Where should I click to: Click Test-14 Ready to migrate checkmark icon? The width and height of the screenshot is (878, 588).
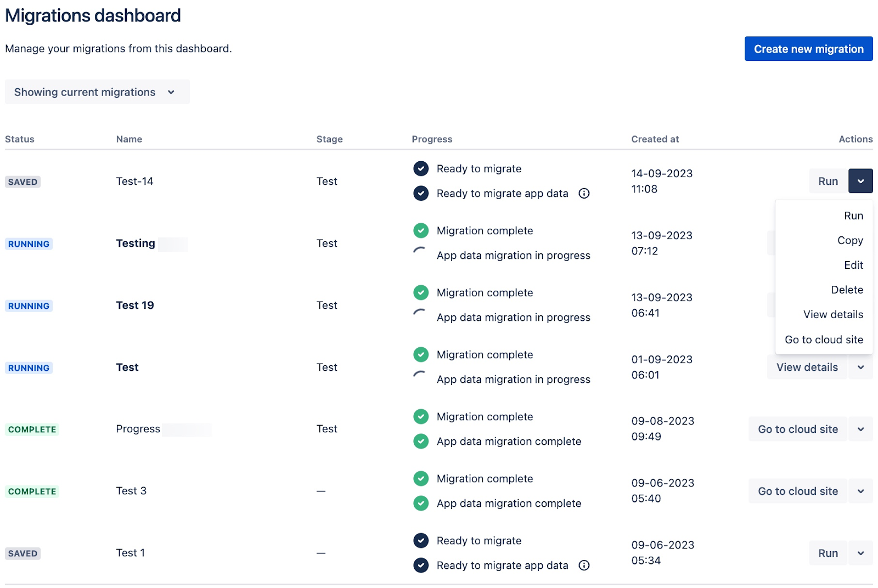click(421, 168)
